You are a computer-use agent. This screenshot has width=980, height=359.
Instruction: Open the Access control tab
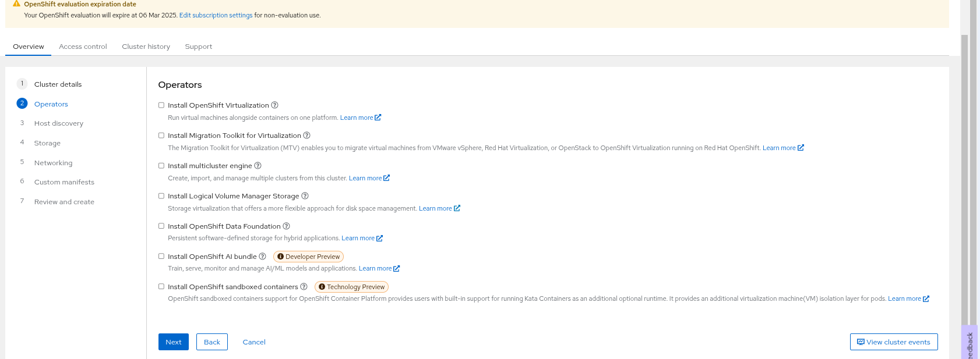83,47
